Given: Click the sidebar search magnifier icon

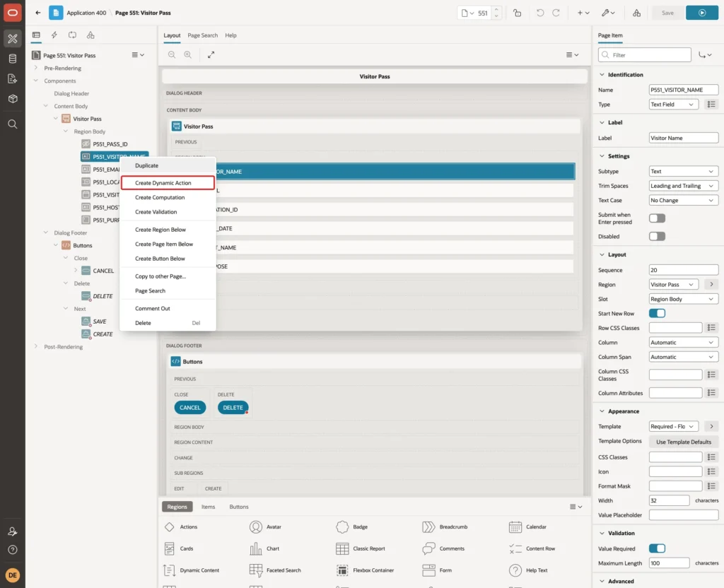Looking at the screenshot, I should [13, 124].
